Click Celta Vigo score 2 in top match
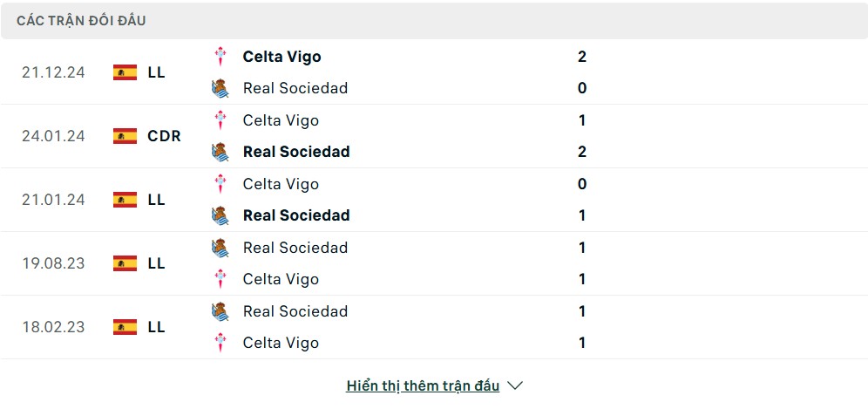 pos(582,57)
